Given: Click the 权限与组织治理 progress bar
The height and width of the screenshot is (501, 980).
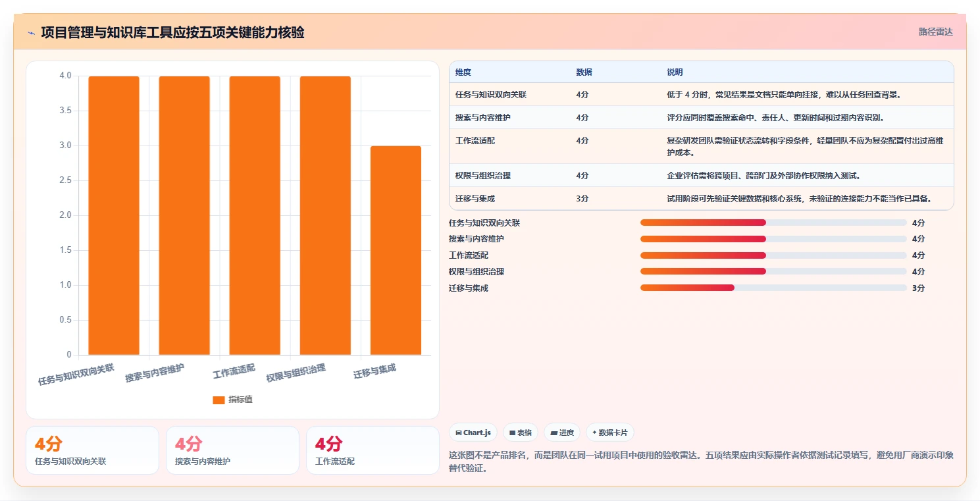Looking at the screenshot, I should click(x=773, y=271).
